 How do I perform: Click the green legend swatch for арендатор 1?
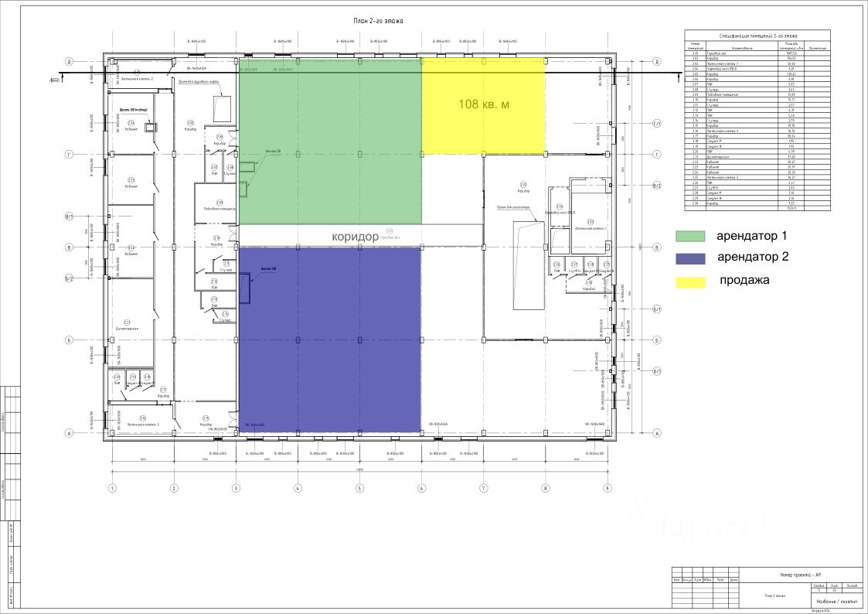[x=690, y=237]
